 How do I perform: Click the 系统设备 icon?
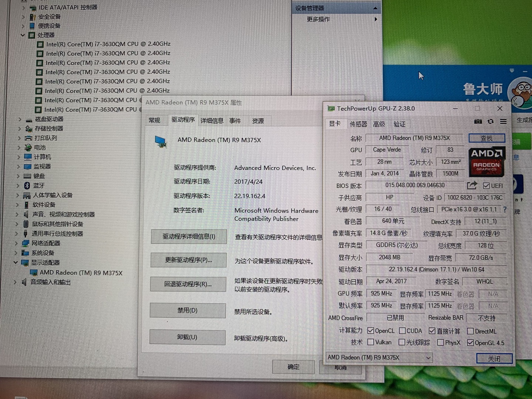point(25,253)
